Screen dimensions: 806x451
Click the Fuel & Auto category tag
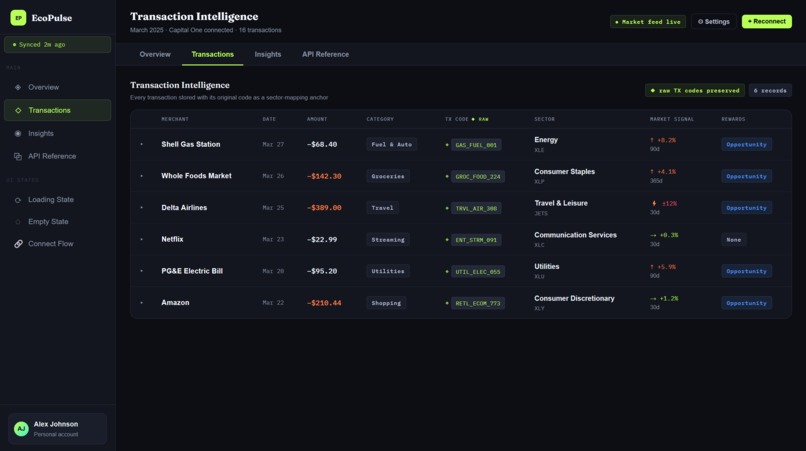click(x=391, y=145)
